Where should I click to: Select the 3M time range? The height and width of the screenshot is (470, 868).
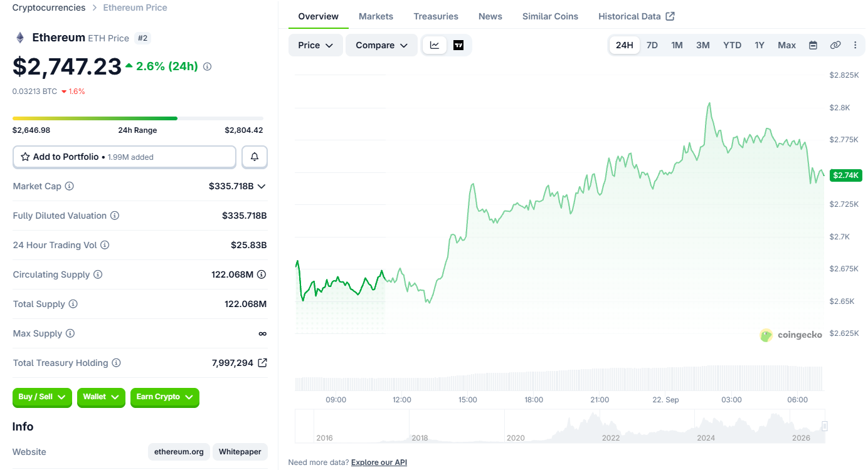coord(703,45)
